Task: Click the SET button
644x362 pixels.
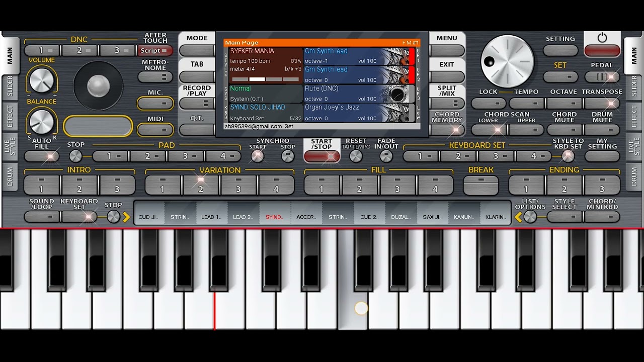Action: [560, 77]
